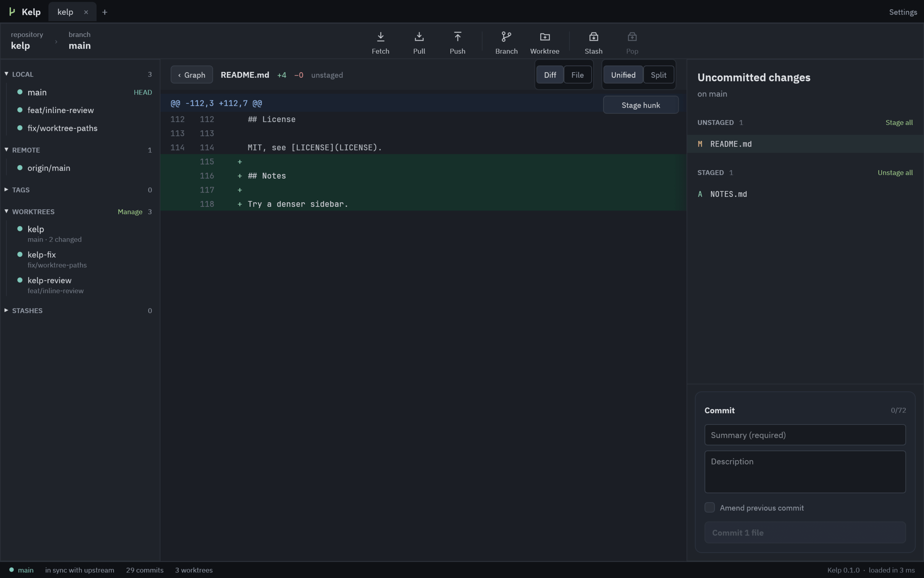
Task: Click '29 commits' in status bar
Action: tap(144, 570)
